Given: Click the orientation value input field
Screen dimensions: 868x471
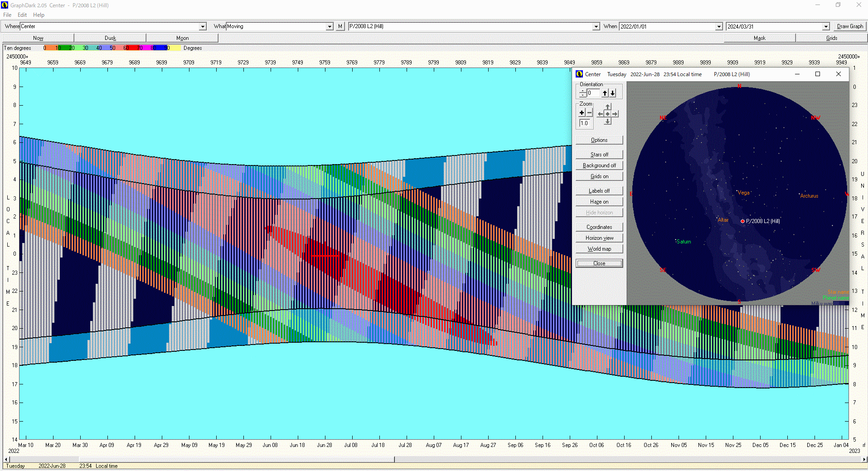Looking at the screenshot, I should point(593,93).
